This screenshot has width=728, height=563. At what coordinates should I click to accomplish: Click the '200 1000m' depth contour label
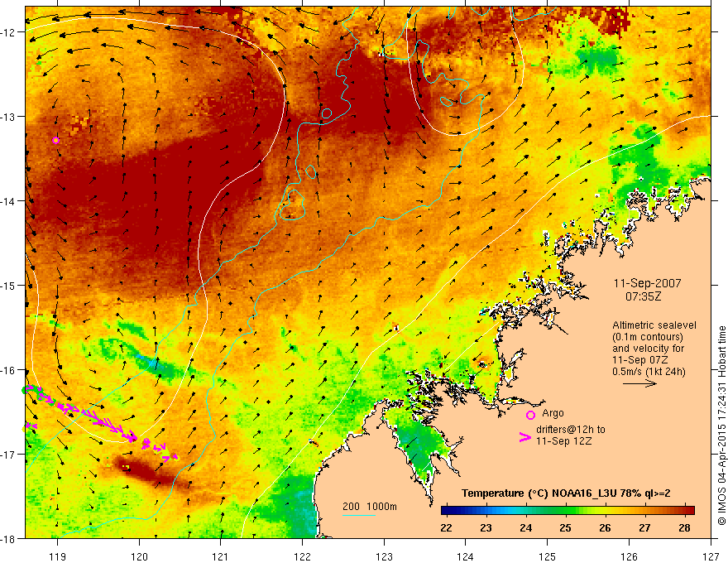[370, 507]
